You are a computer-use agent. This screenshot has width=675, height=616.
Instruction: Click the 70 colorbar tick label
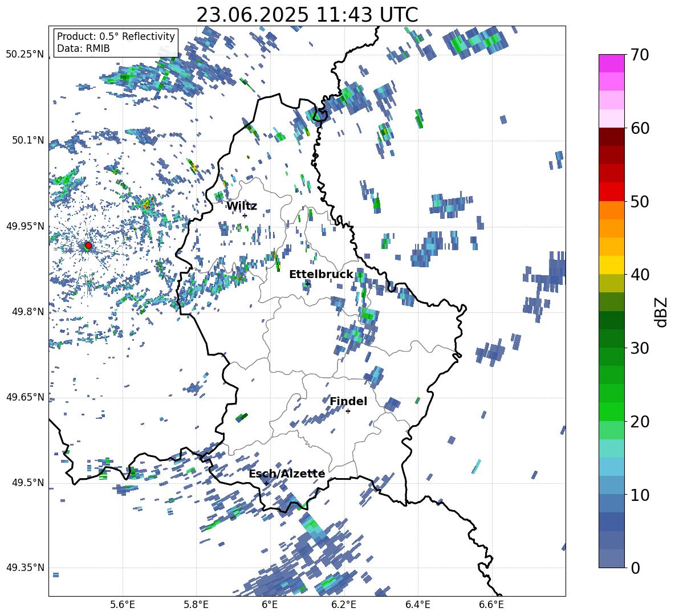pos(639,55)
